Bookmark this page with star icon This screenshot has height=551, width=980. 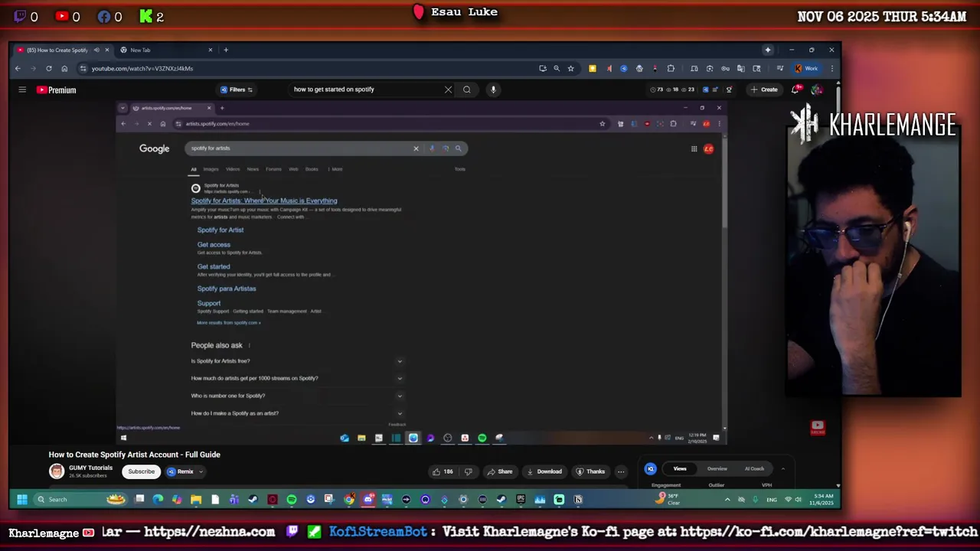coord(570,68)
